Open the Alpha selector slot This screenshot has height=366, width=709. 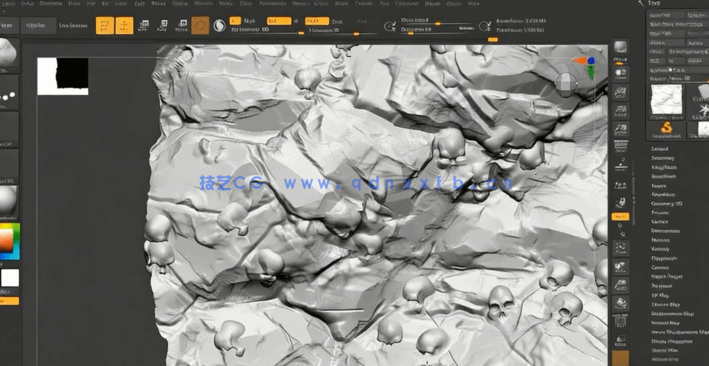coord(8,128)
